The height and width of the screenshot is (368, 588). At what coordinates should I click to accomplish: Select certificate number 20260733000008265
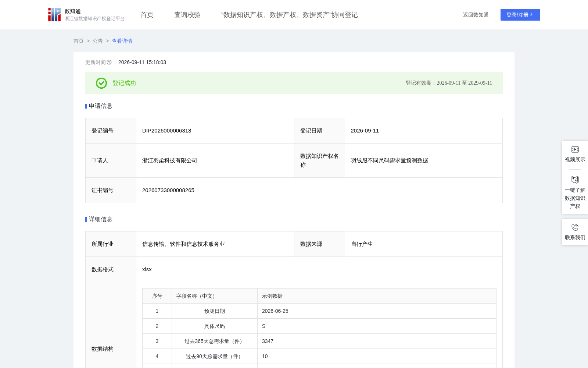pos(168,190)
